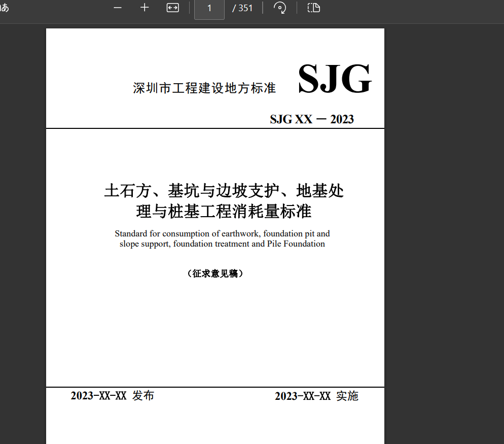Click the release date "2023-XX-XX 发布"
This screenshot has height=444, width=504.
[x=113, y=396]
